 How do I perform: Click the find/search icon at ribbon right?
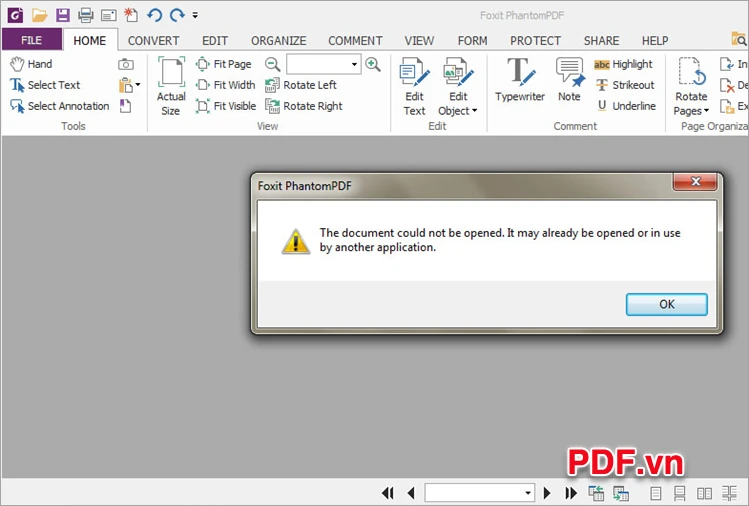[x=739, y=39]
